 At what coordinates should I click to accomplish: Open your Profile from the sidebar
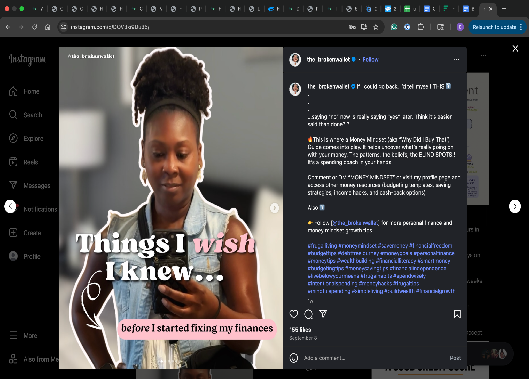click(25, 256)
